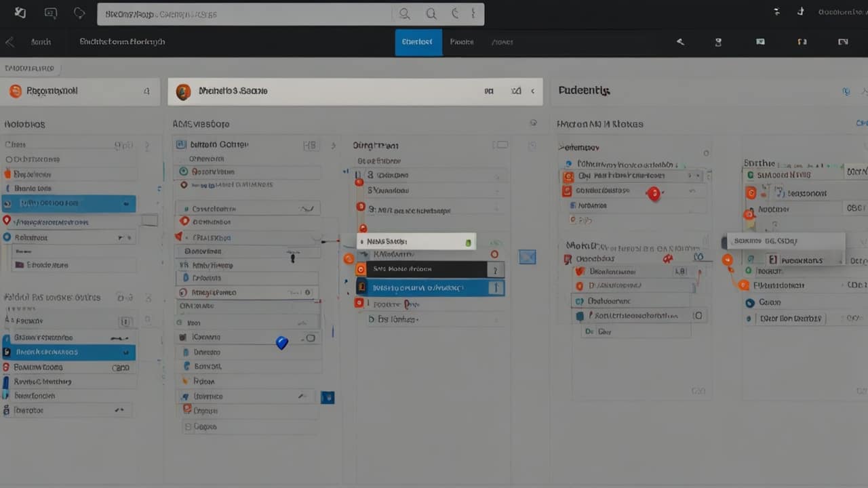The image size is (868, 488).
Task: Toggle the highlighted blue row in the left sidebar
Action: [x=68, y=203]
